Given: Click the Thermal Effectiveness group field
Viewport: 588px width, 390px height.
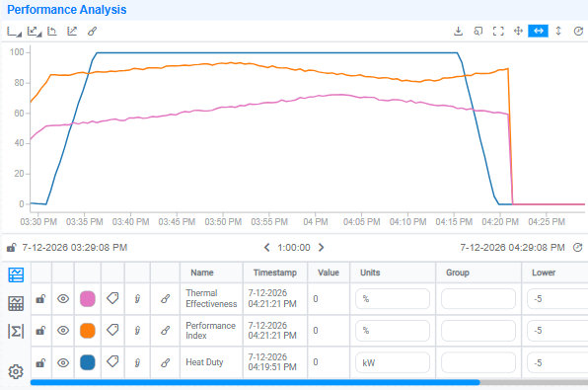Looking at the screenshot, I should [x=478, y=299].
